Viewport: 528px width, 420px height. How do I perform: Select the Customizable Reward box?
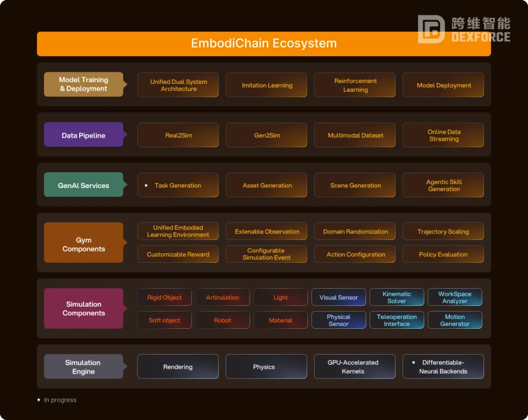(x=178, y=254)
